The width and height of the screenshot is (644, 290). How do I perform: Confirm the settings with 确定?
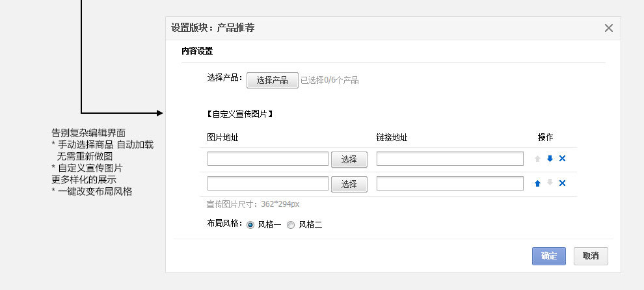(548, 256)
